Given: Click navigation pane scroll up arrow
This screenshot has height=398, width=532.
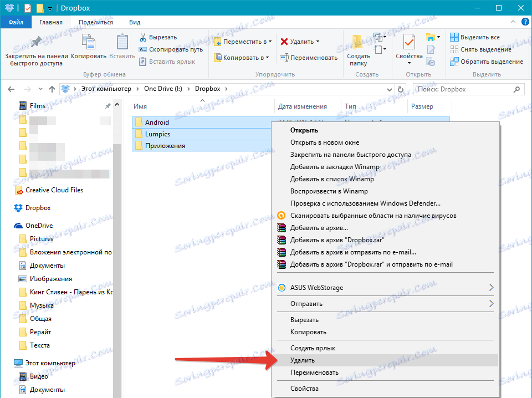Looking at the screenshot, I should [117, 105].
